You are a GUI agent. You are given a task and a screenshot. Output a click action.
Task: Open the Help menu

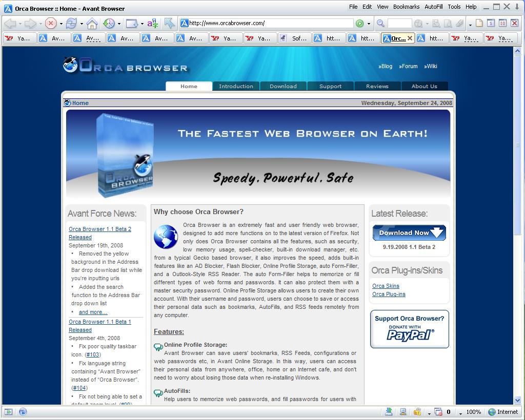pos(471,7)
